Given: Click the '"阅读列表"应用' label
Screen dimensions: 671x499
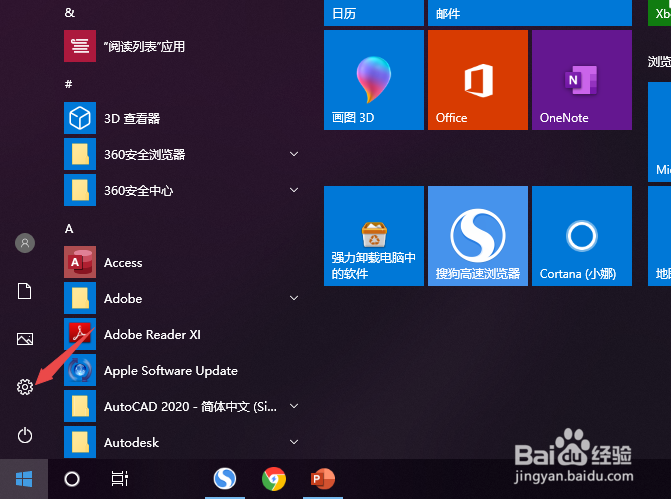Looking at the screenshot, I should click(x=144, y=46).
